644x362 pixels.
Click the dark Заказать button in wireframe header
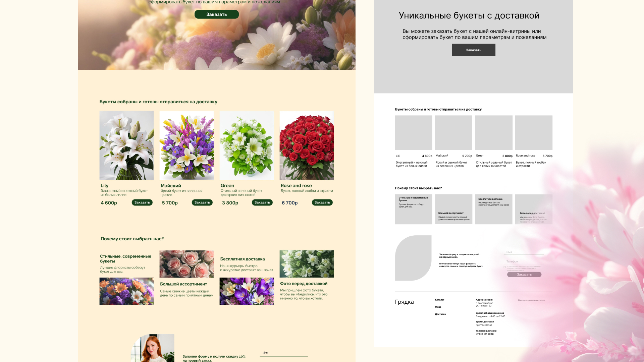[x=473, y=50]
